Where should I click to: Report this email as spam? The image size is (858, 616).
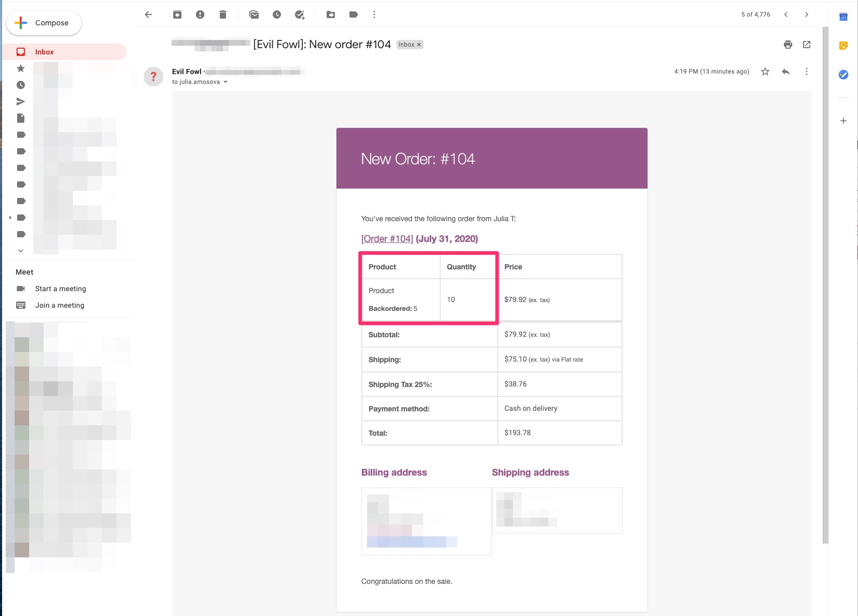coord(200,15)
